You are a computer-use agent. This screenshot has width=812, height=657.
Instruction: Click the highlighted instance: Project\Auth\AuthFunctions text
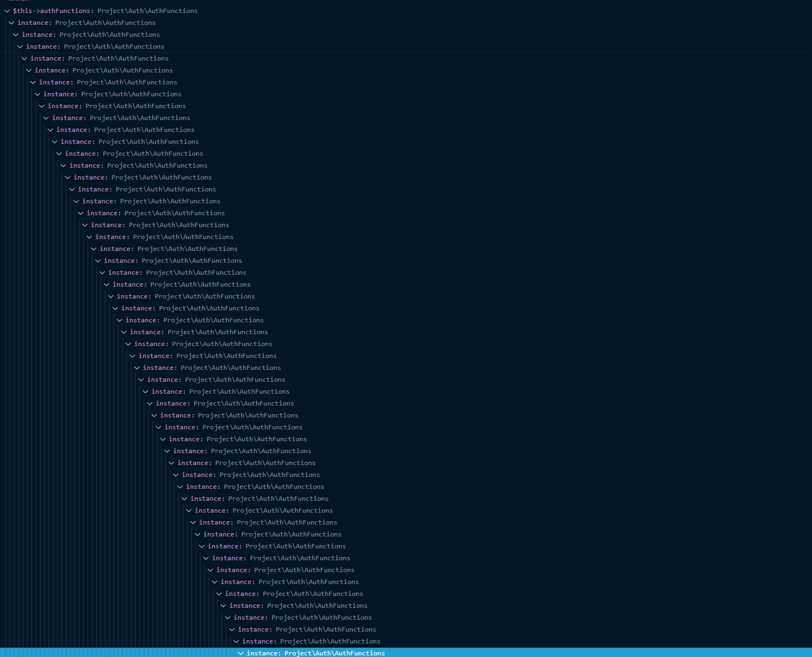click(316, 653)
